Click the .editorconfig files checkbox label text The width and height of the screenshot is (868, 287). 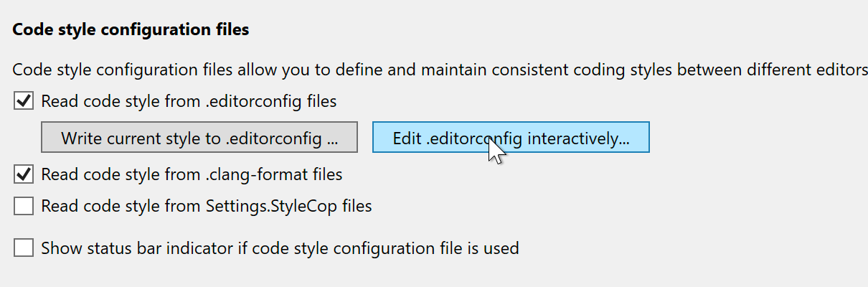pyautogui.click(x=189, y=101)
